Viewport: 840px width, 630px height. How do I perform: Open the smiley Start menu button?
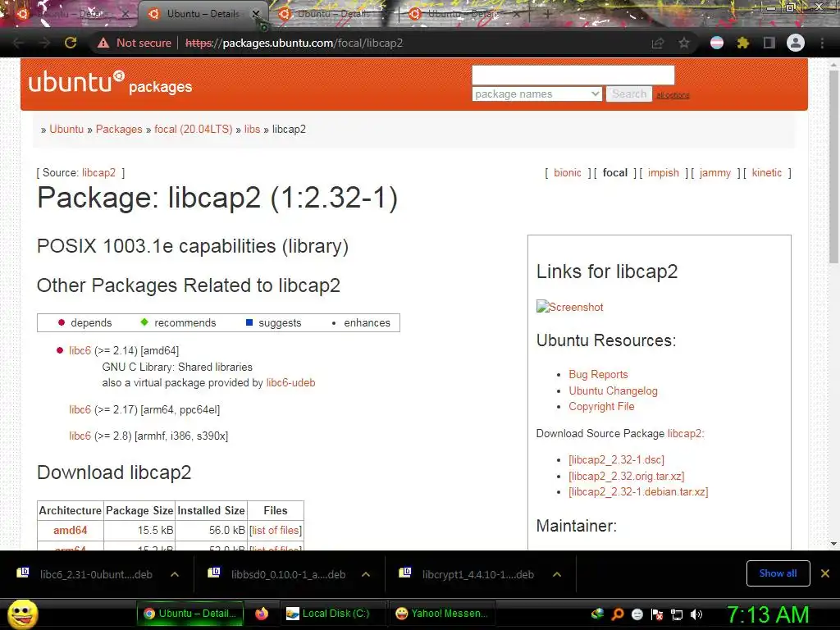click(22, 614)
